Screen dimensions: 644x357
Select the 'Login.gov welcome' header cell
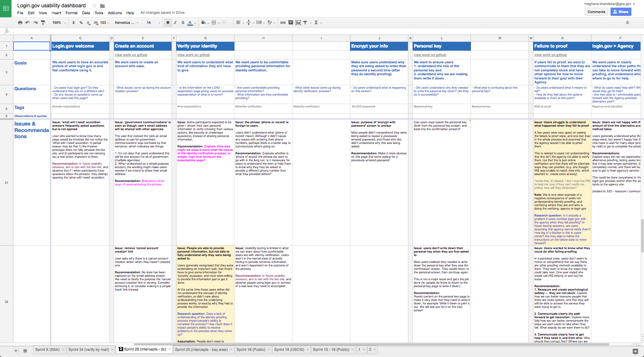click(x=80, y=46)
